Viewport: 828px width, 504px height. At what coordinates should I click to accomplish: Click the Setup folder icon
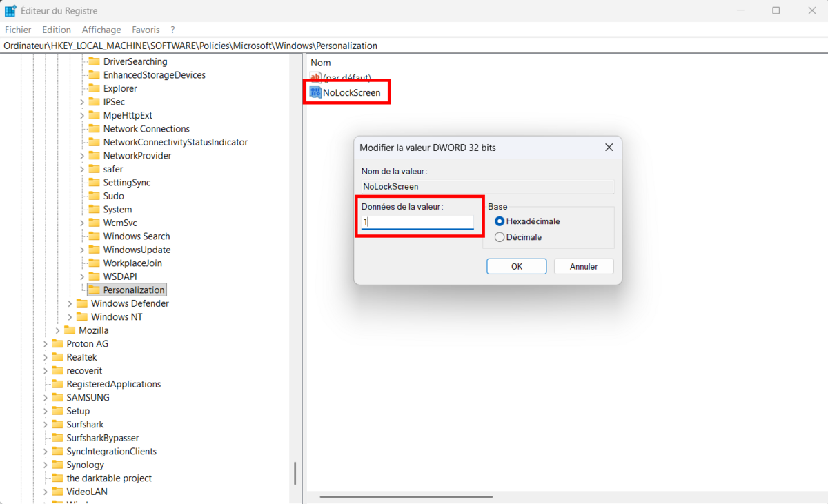(57, 411)
